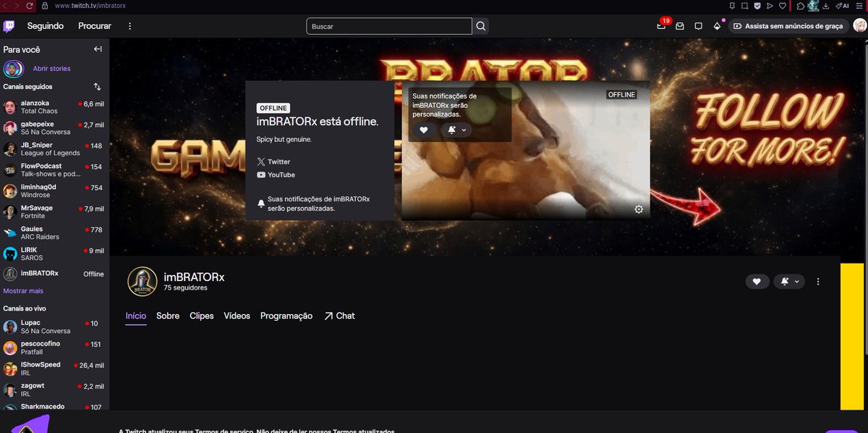
Task: Pop out the Chat tab
Action: point(339,316)
